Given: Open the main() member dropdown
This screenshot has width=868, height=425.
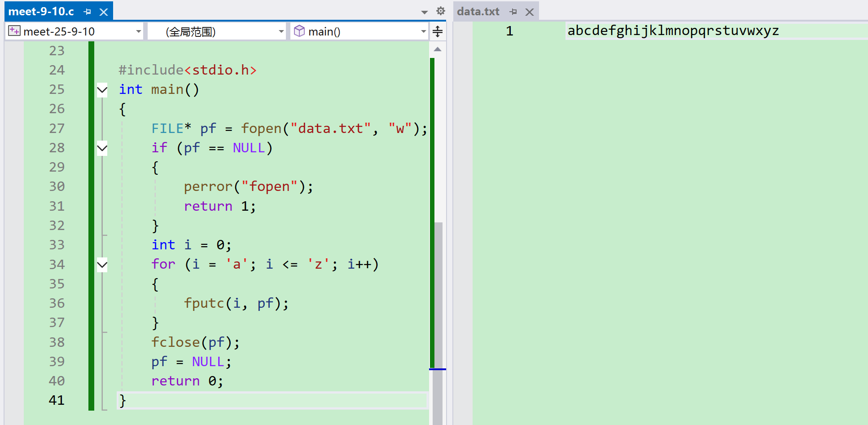Looking at the screenshot, I should click(423, 31).
